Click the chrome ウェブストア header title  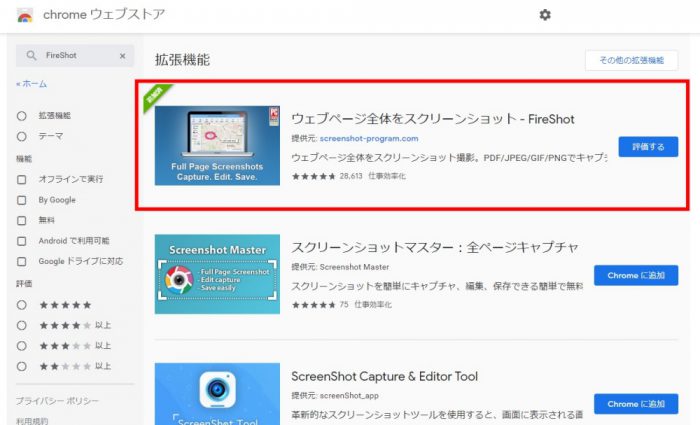tap(104, 15)
